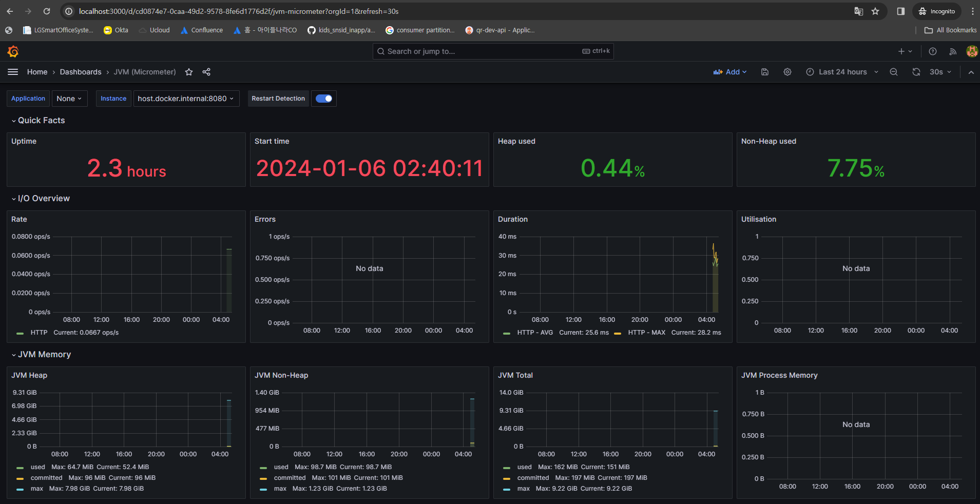
Task: Open the Application None dropdown
Action: (x=69, y=99)
